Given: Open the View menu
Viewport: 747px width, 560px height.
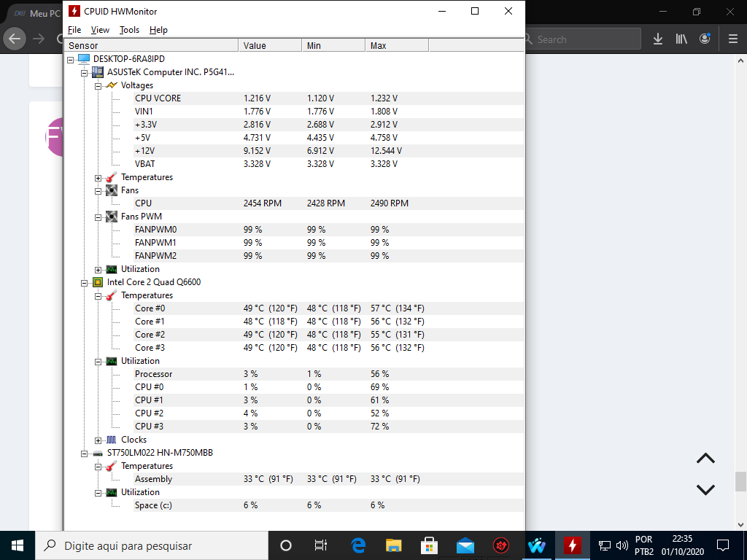Looking at the screenshot, I should pos(100,29).
